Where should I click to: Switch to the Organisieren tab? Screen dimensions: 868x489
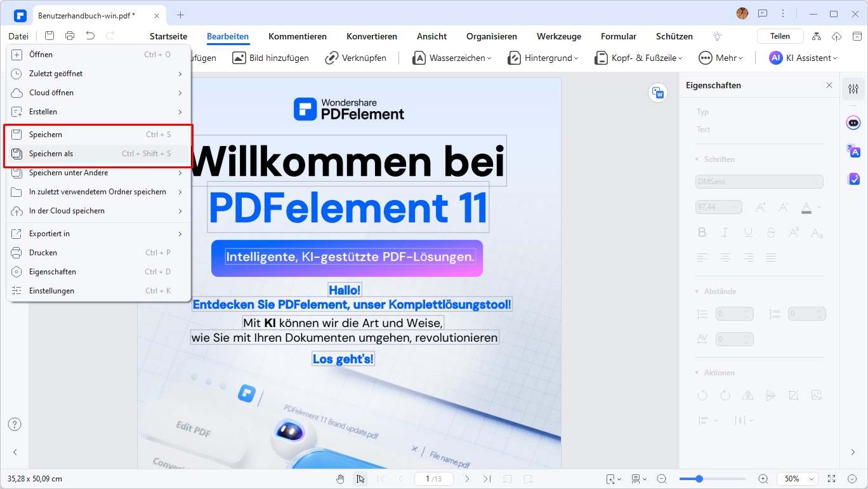point(492,36)
